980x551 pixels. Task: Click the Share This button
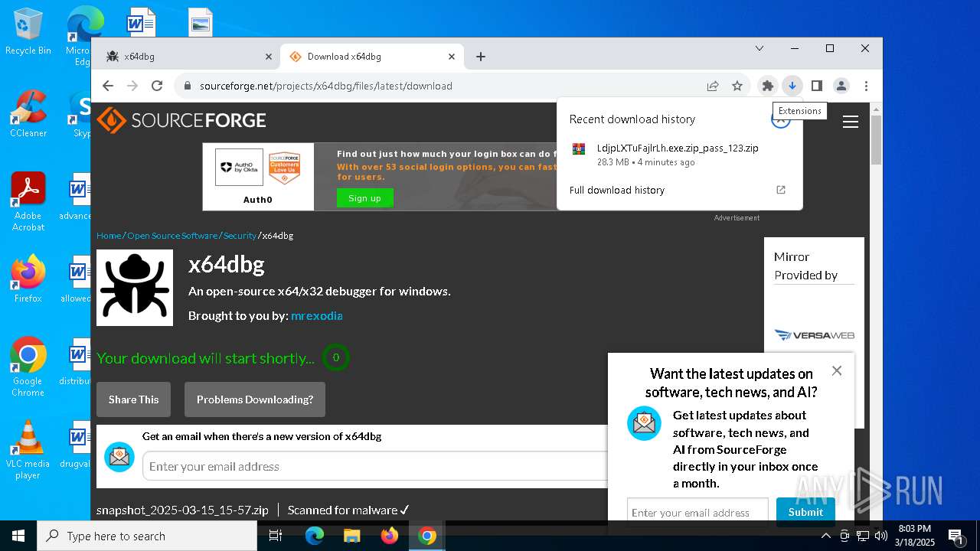134,399
